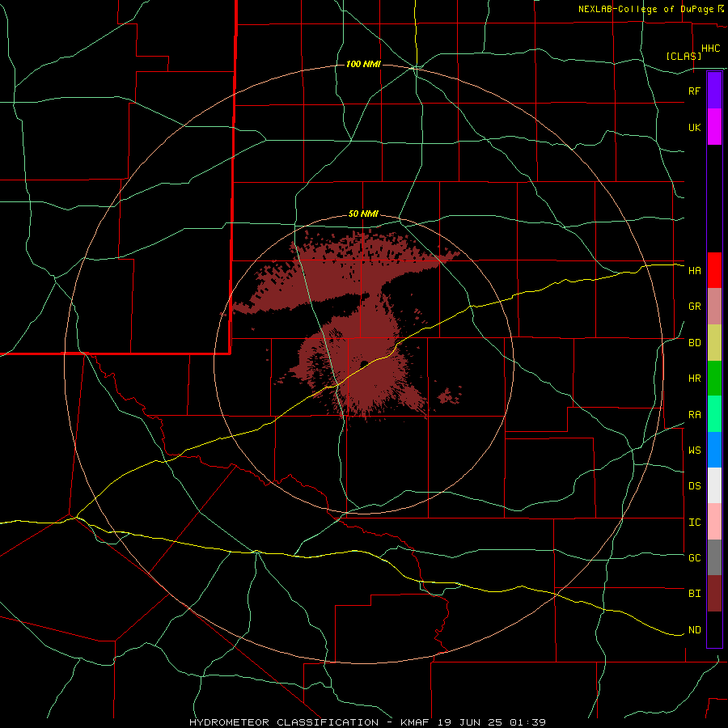This screenshot has height=728, width=728.
Task: Click the light pink IC legend swatch
Action: pyautogui.click(x=714, y=522)
